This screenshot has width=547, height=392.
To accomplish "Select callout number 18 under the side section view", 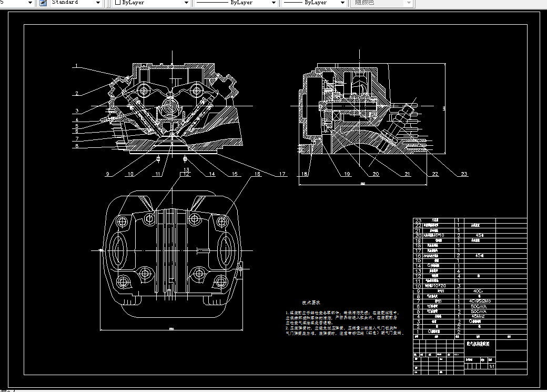I will coord(304,174).
